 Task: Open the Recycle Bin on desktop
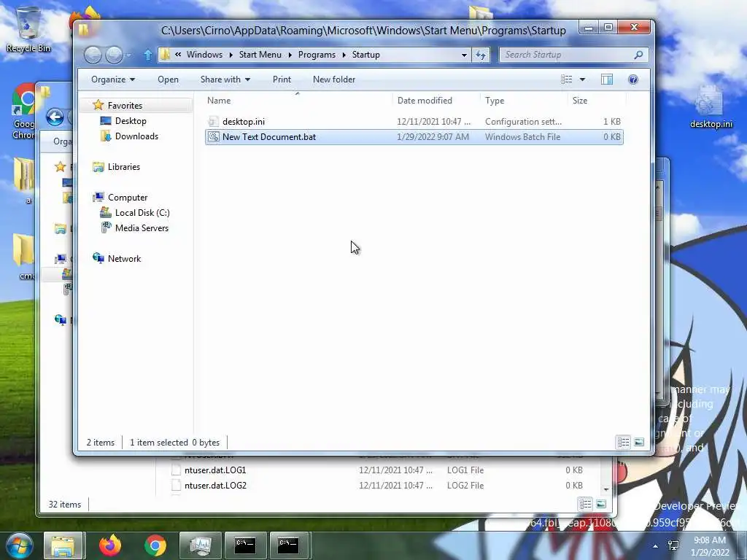tap(28, 29)
